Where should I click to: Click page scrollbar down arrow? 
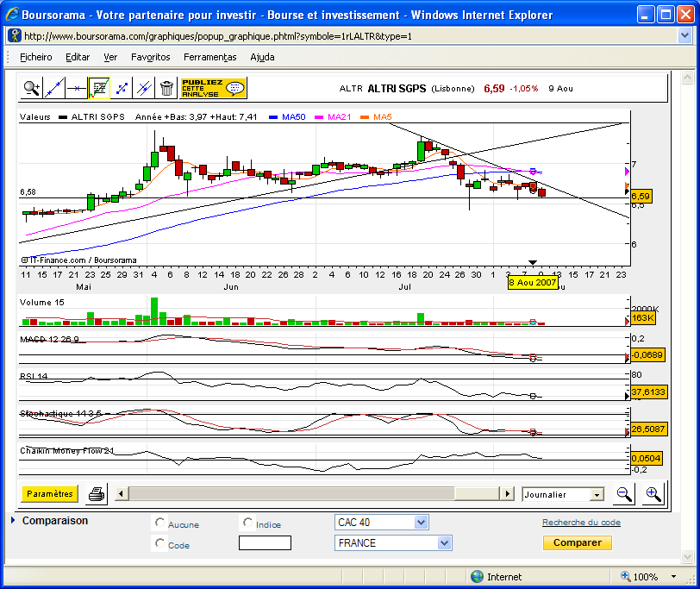pos(688,556)
